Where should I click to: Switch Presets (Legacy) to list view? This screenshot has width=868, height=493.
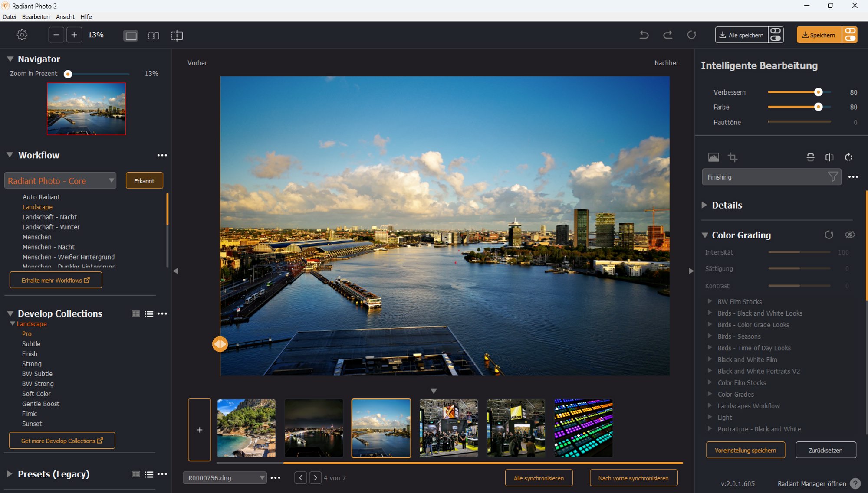[149, 474]
